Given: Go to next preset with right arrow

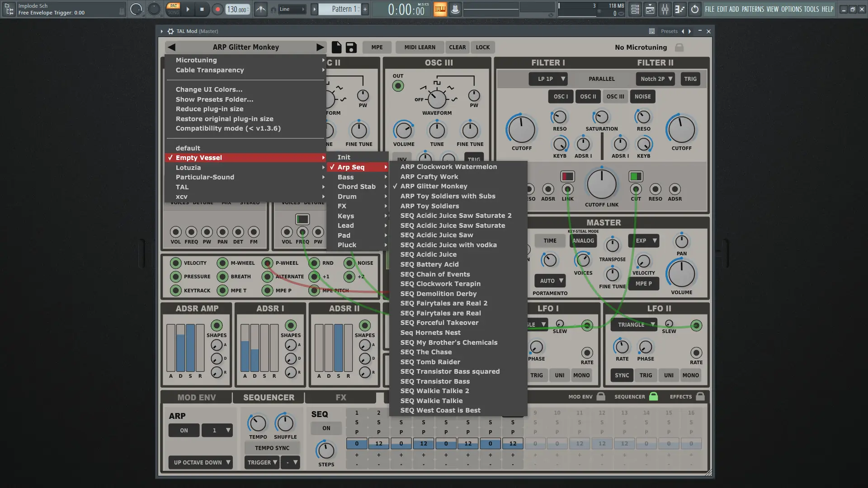Looking at the screenshot, I should [320, 47].
